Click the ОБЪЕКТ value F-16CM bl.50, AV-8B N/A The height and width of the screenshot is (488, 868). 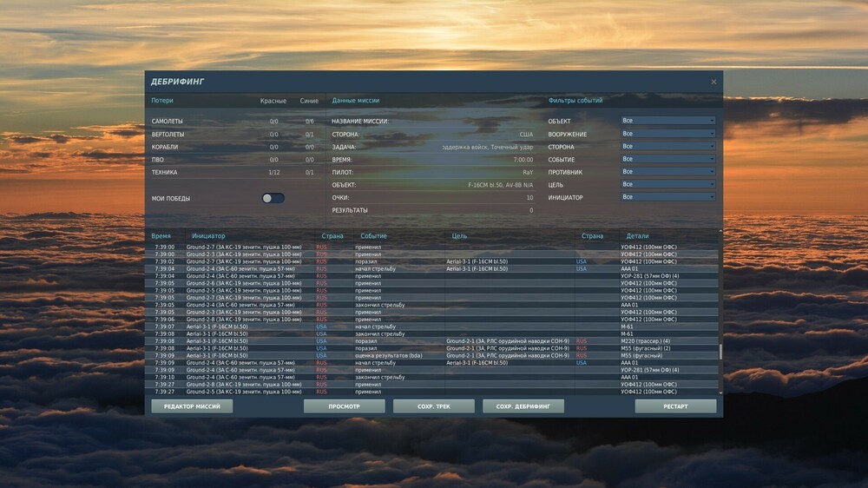pyautogui.click(x=501, y=185)
